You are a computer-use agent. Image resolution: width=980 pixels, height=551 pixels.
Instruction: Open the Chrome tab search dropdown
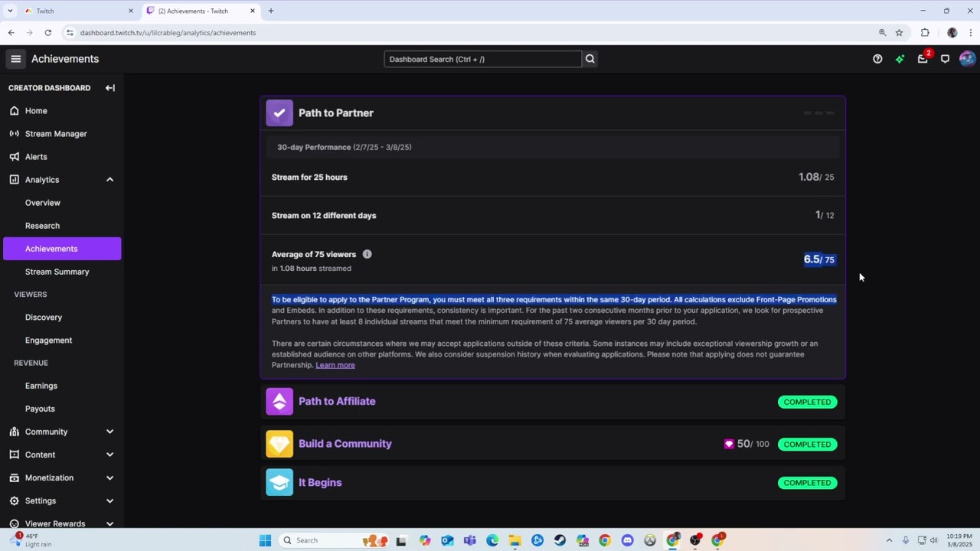(x=10, y=11)
